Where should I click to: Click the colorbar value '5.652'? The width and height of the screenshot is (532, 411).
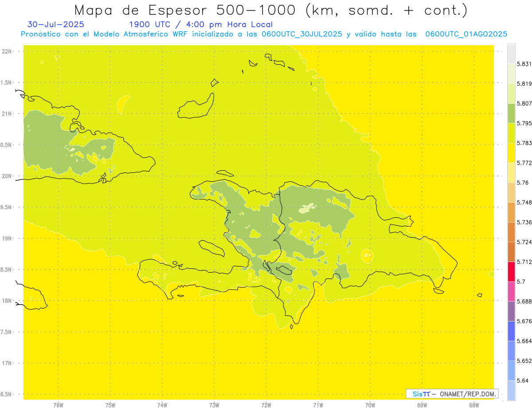point(524,361)
